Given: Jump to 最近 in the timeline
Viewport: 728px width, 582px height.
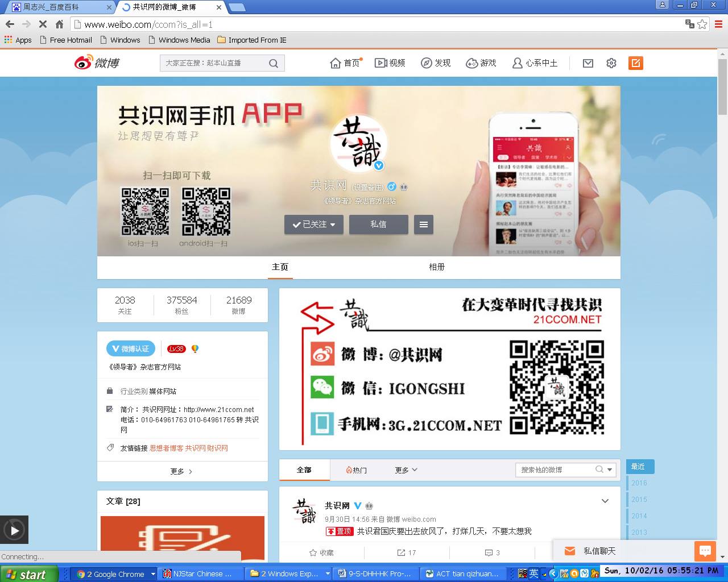Looking at the screenshot, I should (x=640, y=467).
